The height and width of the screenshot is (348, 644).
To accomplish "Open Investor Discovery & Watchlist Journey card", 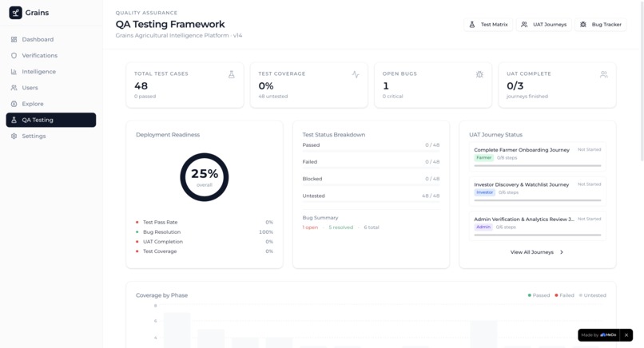I will [x=537, y=192].
